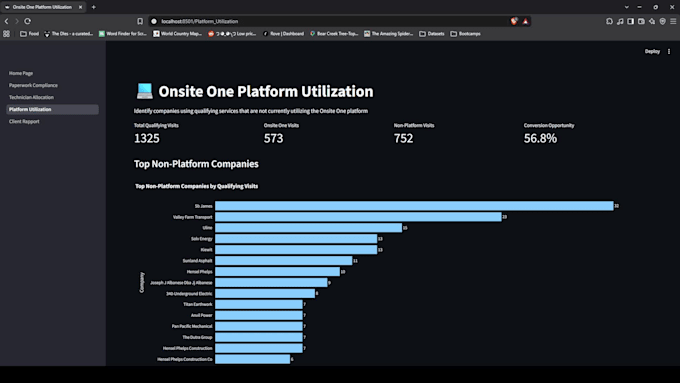Go back with the browser back arrow
Viewport: 680px width, 383px height.
pyautogui.click(x=7, y=21)
